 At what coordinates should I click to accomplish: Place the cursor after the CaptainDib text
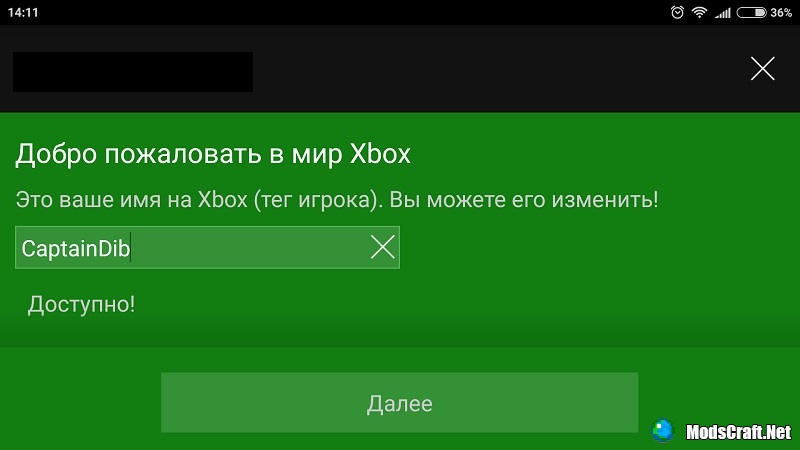point(131,248)
